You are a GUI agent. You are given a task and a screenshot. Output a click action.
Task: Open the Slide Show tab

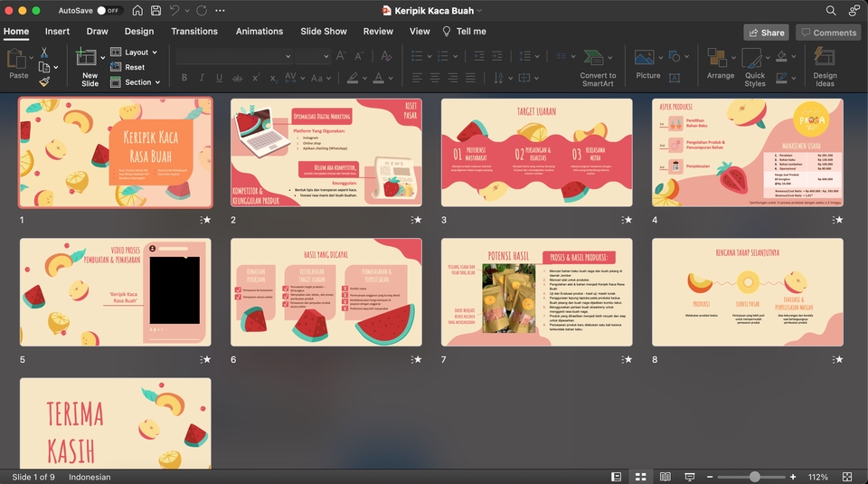324,32
